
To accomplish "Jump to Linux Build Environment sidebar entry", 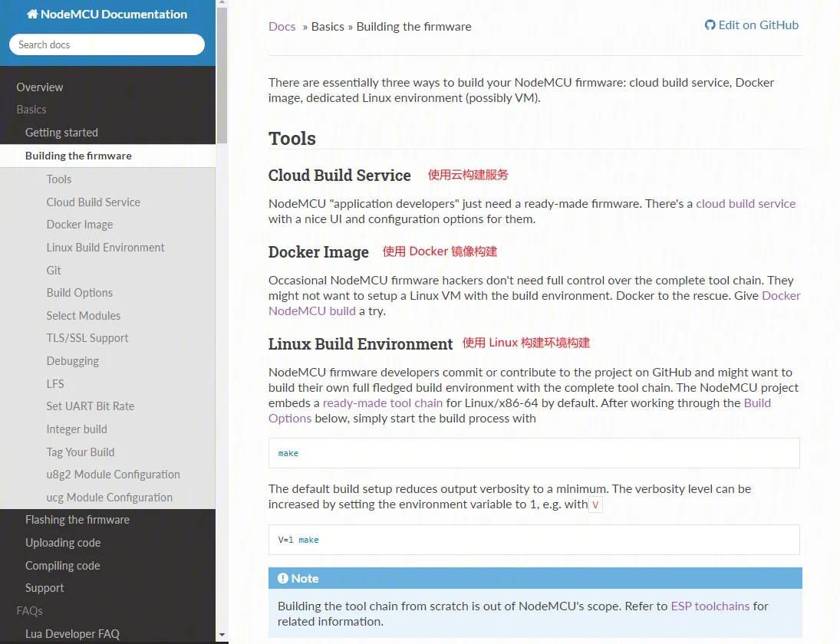I will pyautogui.click(x=105, y=248).
